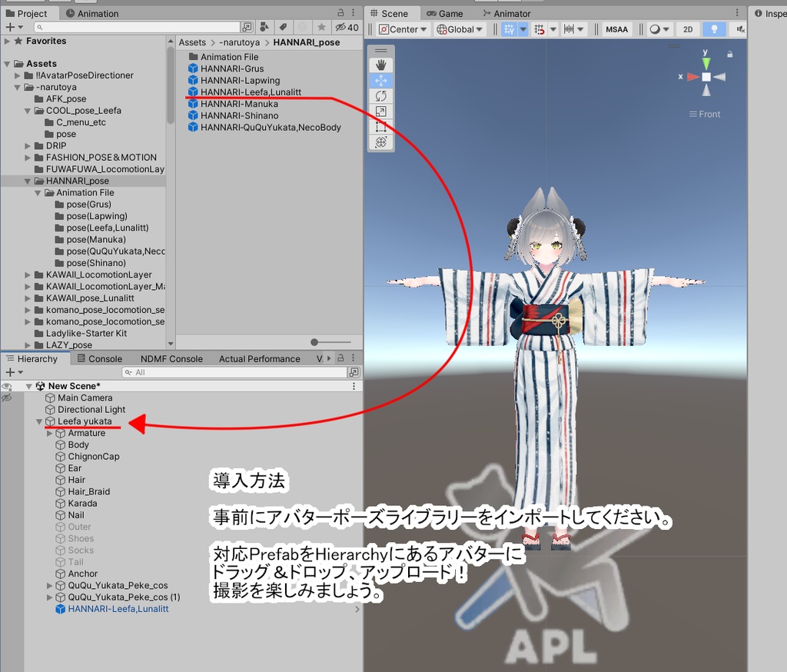
Task: Collapse the Leefa yukata object
Action: coord(38,421)
